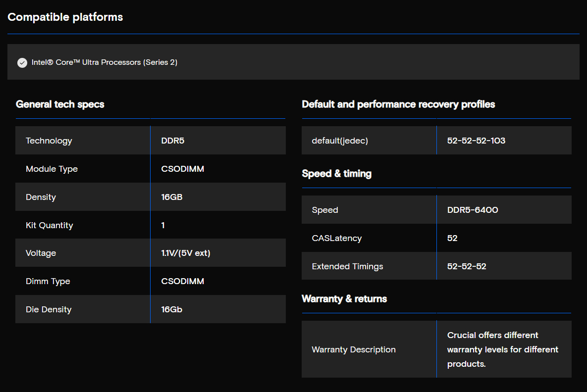Click the 'default(jedec)' profile label

(339, 141)
